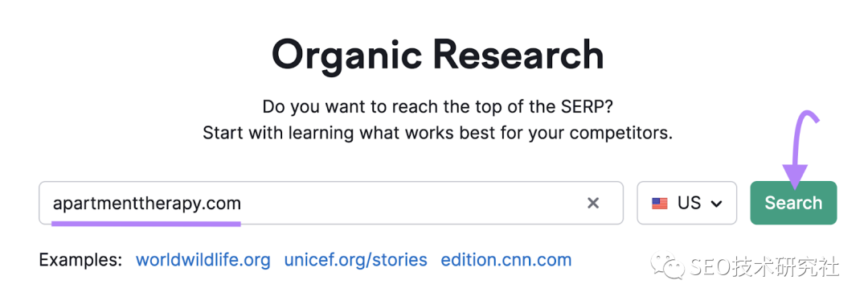This screenshot has height=305, width=868.
Task: Click the Examples: label
Action: [x=80, y=260]
